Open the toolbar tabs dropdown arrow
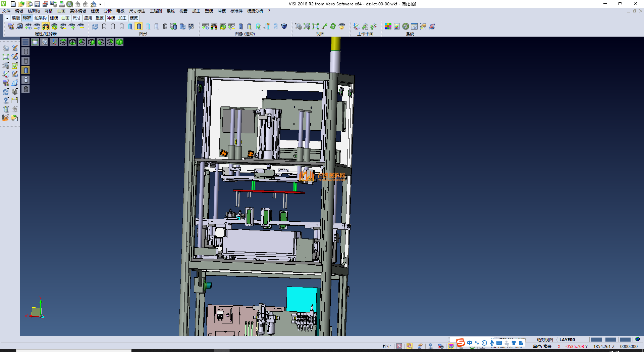644x352 pixels. tap(7, 18)
